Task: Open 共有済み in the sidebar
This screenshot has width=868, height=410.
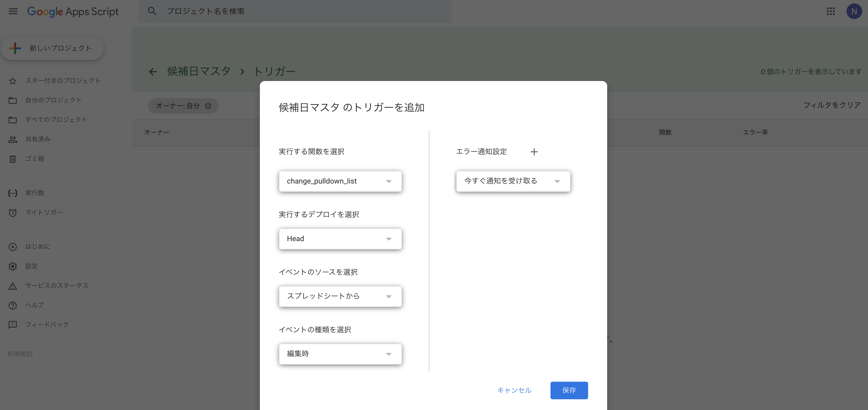Action: click(x=38, y=139)
